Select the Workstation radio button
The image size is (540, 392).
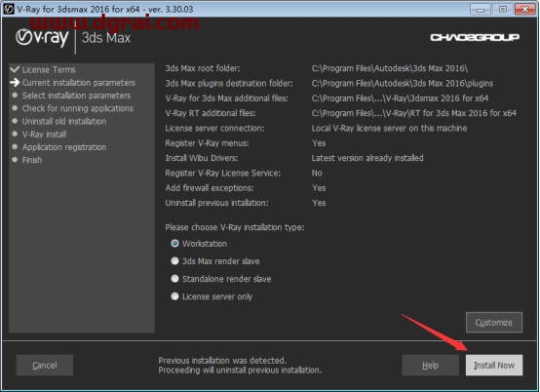tap(174, 244)
